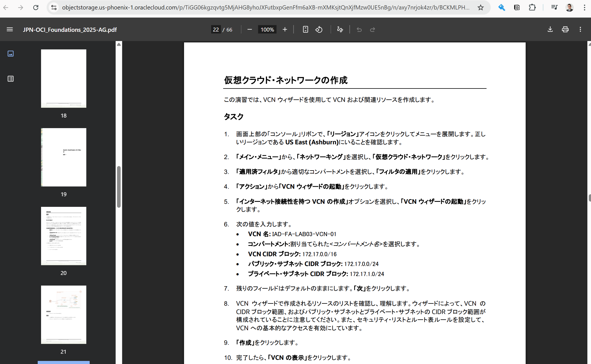Open the Chrome three-dot menu
The height and width of the screenshot is (364, 591).
(x=584, y=8)
